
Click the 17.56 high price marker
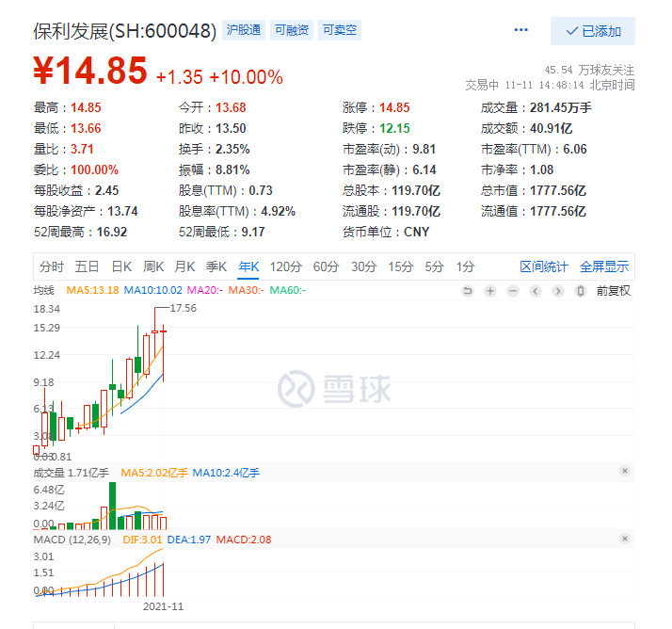pos(183,308)
